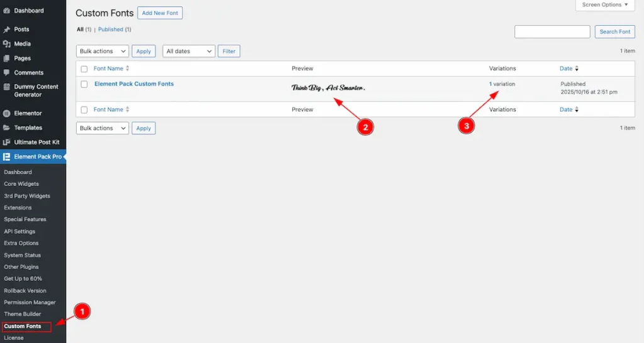Expand the Screen Options panel

tap(604, 5)
